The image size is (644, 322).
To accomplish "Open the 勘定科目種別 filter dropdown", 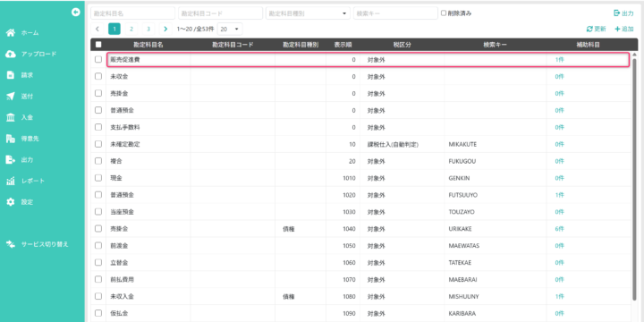I will [x=308, y=13].
